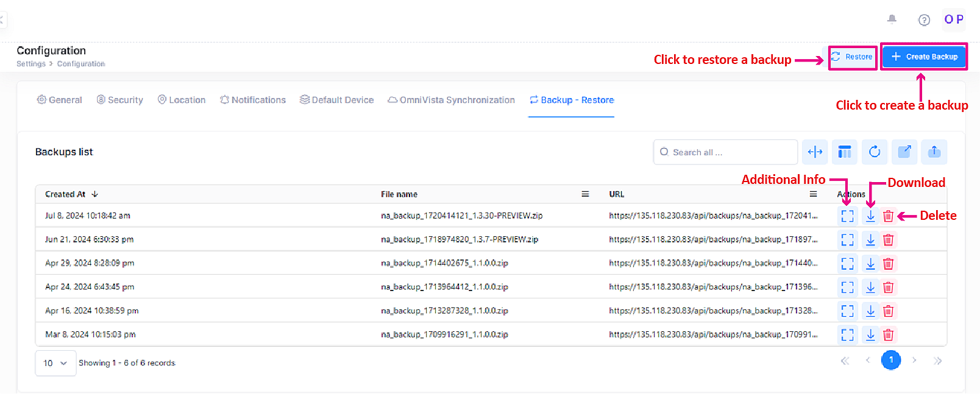Click the upload backup icon

click(934, 152)
